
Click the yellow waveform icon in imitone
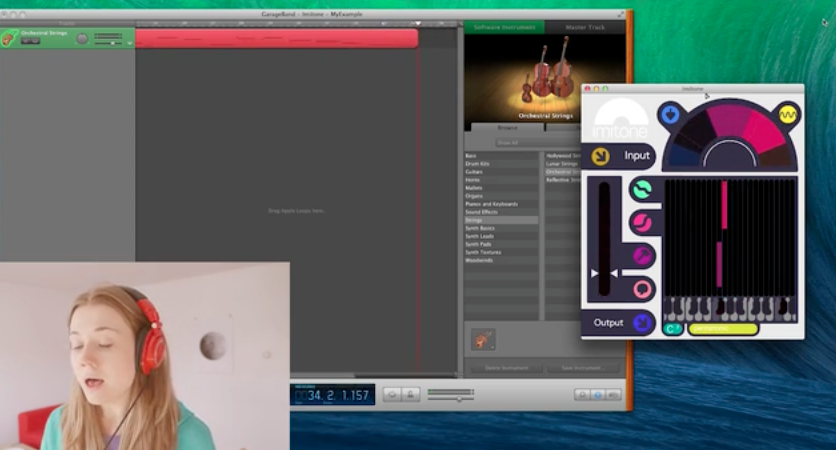[789, 115]
